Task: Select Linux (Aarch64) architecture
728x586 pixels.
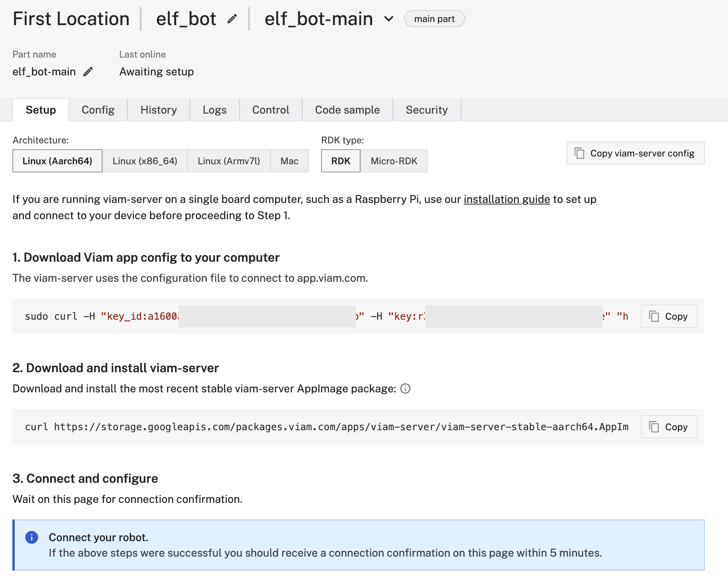Action: (57, 161)
